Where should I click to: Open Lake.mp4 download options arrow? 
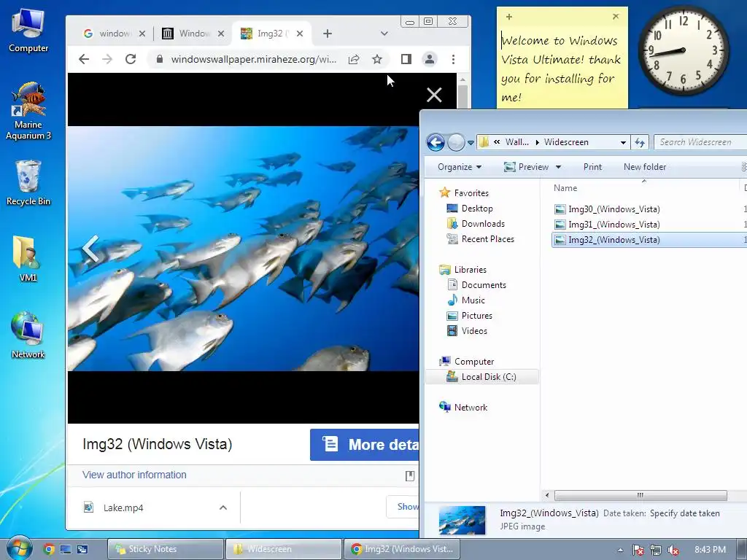(x=223, y=507)
